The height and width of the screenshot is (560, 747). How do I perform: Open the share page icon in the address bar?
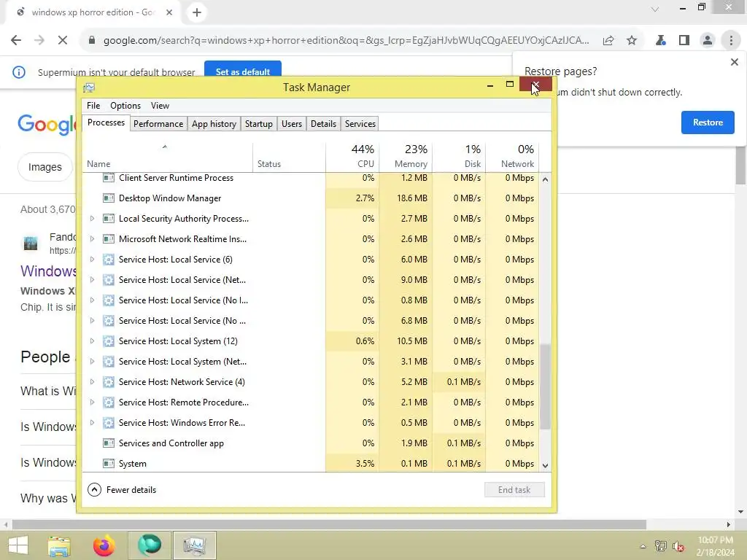(x=608, y=41)
